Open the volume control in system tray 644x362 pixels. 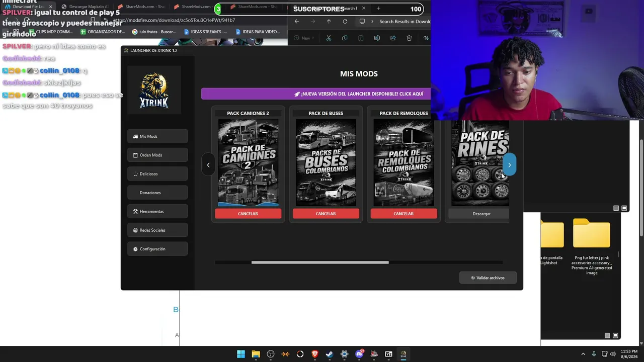click(x=612, y=354)
